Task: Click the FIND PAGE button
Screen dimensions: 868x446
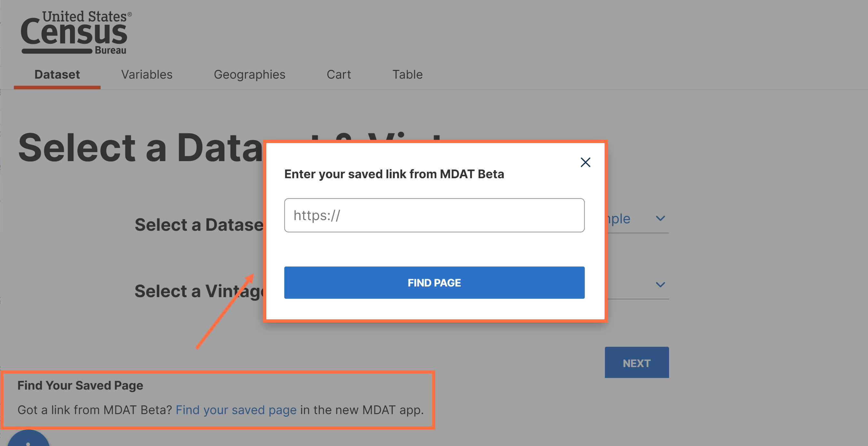Action: point(434,282)
